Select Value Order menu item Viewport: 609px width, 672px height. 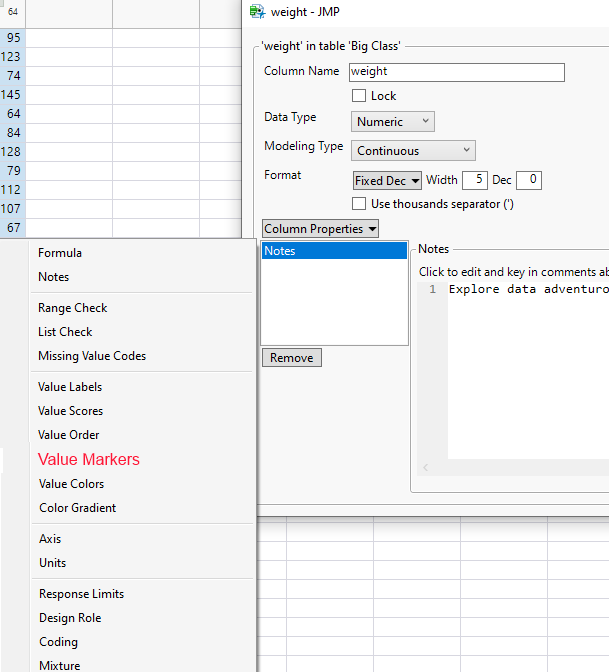69,435
